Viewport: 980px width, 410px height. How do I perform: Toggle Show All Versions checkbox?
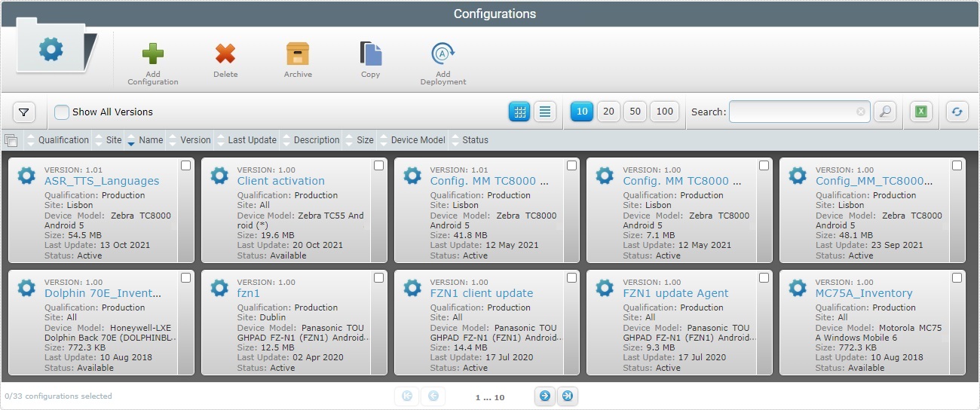click(62, 112)
